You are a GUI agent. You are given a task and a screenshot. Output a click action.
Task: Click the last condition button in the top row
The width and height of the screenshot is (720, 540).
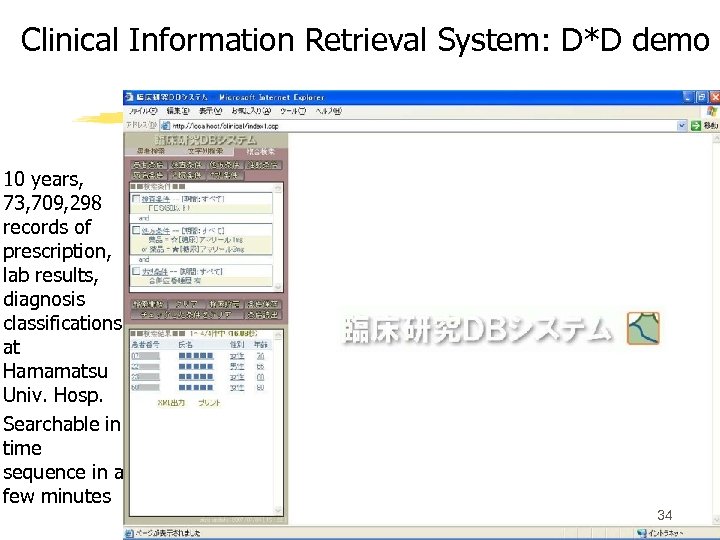pos(264,165)
